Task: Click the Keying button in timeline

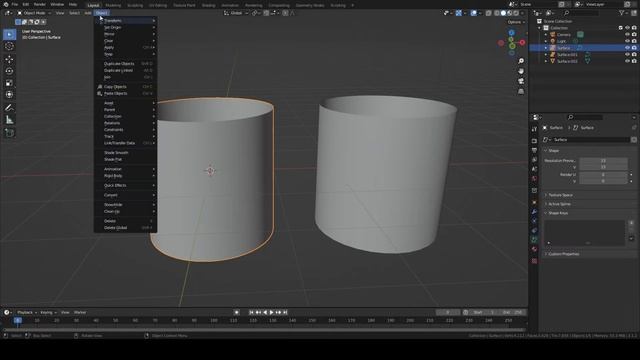Action: click(x=48, y=312)
